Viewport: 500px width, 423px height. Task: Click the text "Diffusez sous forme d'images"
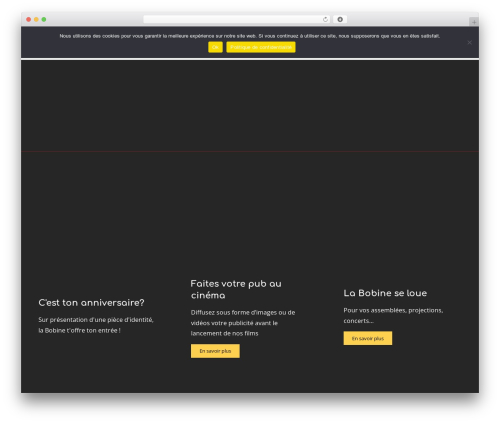pos(234,312)
